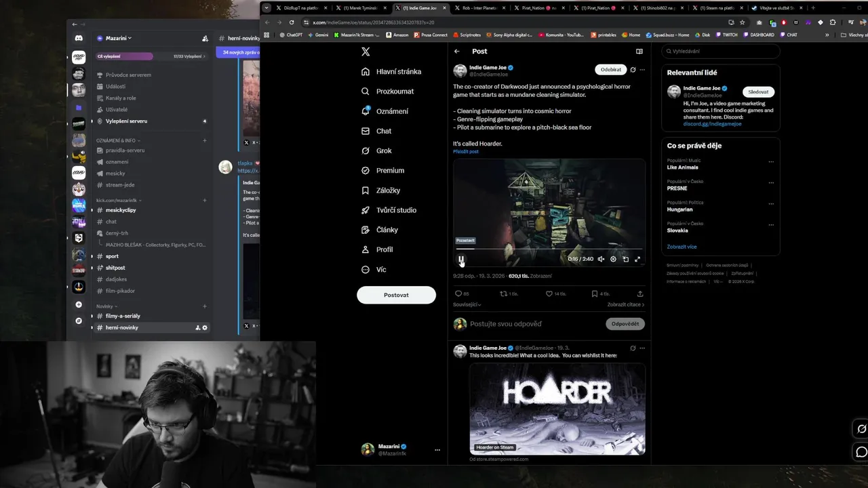
Task: Open herní-novinky channel settings gear
Action: point(205,327)
